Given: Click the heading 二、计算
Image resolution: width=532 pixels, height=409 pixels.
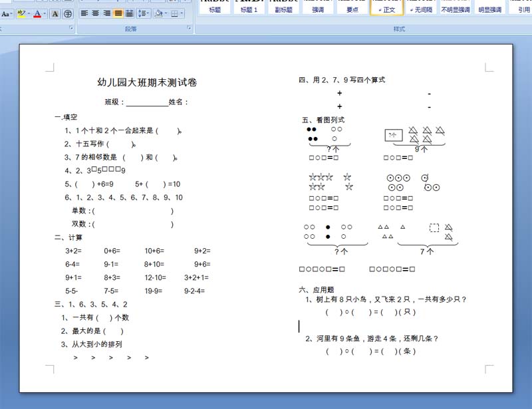Looking at the screenshot, I should tap(68, 237).
